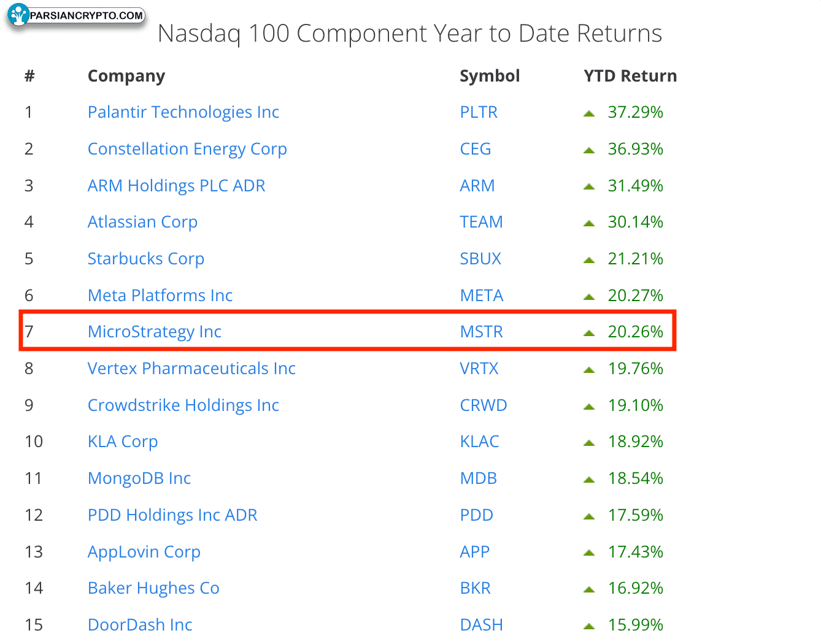
Task: Click the green up arrow beside 18.92%
Action: [x=589, y=443]
